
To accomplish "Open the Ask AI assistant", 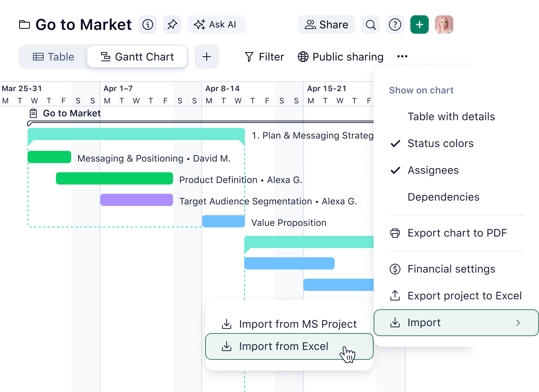I will (x=216, y=24).
